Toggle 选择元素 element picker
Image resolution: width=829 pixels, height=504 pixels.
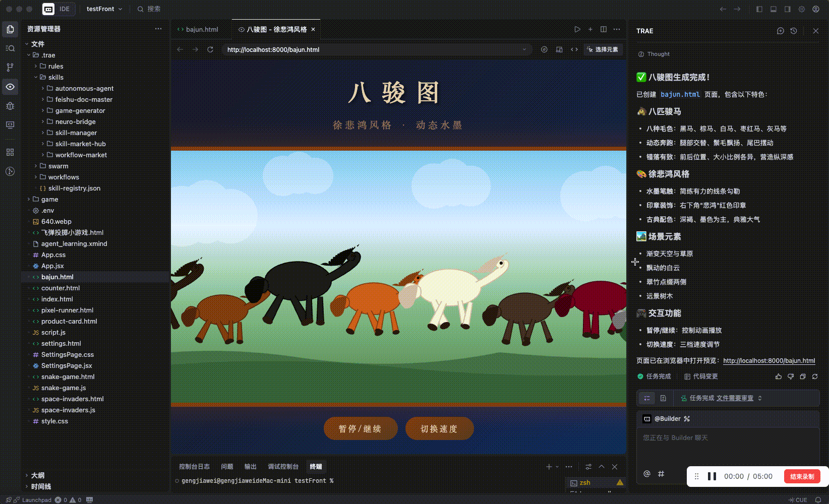click(603, 49)
